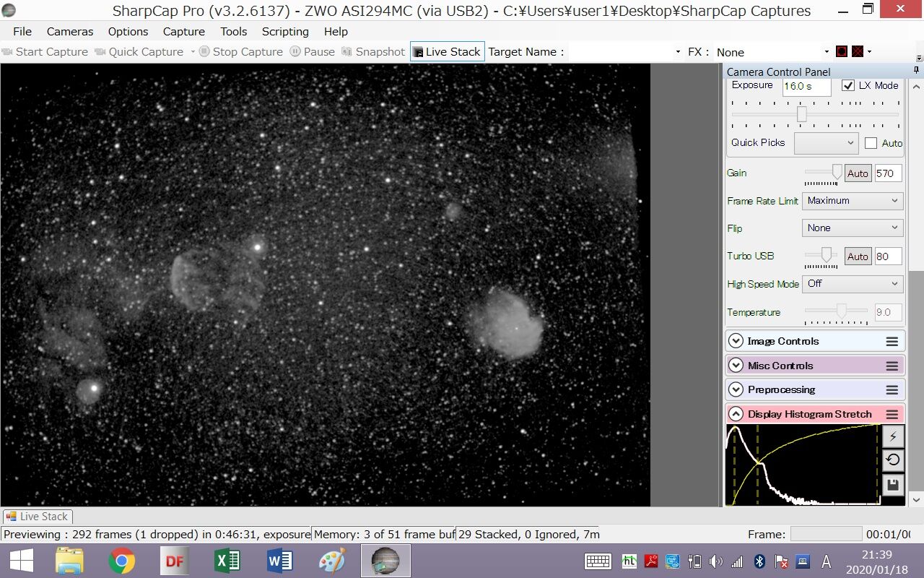
Task: Open the Quick Picks dropdown
Action: tap(826, 143)
